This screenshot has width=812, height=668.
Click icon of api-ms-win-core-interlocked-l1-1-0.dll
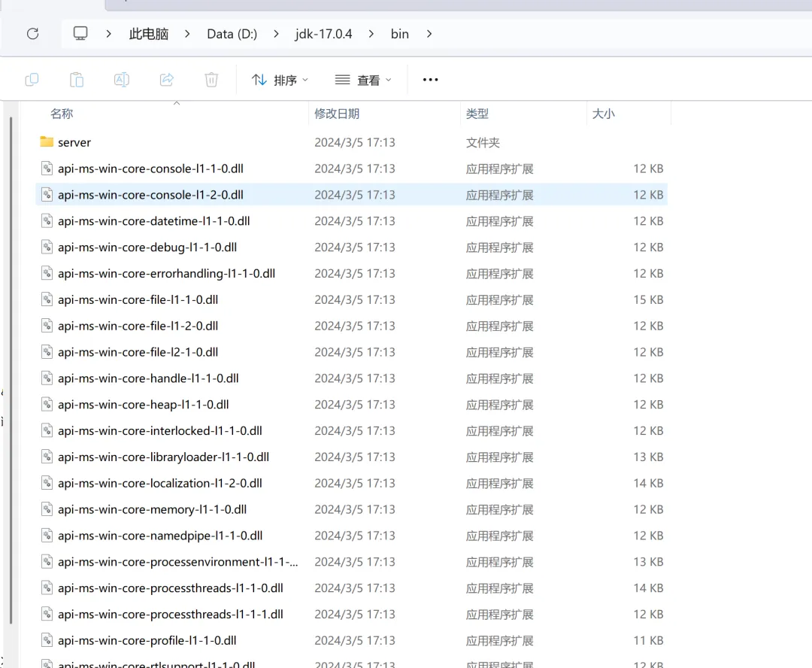click(47, 430)
